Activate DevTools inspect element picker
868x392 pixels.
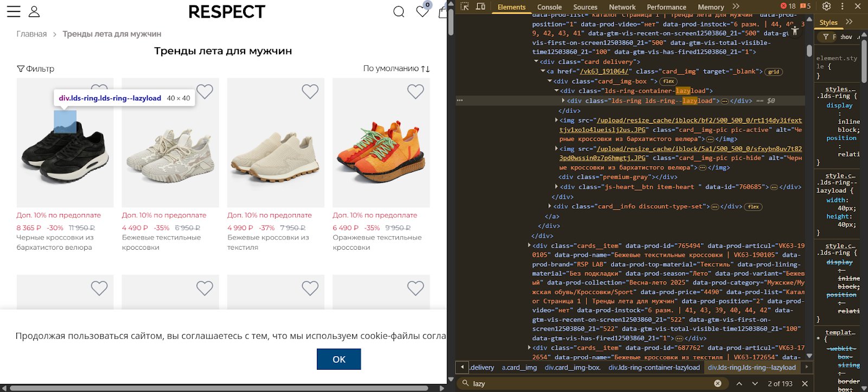465,7
